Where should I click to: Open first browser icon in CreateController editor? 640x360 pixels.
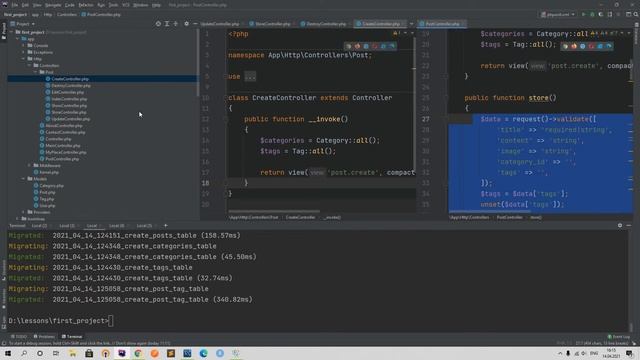tap(349, 46)
